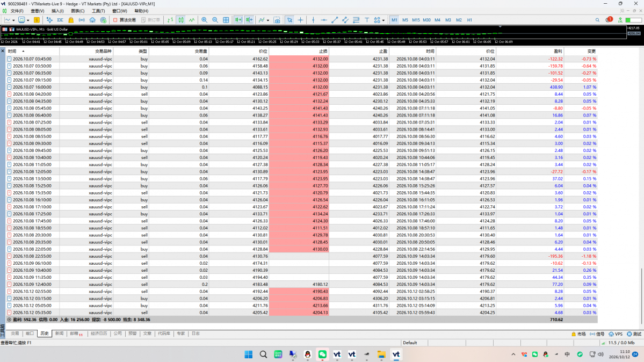This screenshot has height=362, width=644.
Task: Open the MetaEditor IDE
Action: click(x=60, y=20)
